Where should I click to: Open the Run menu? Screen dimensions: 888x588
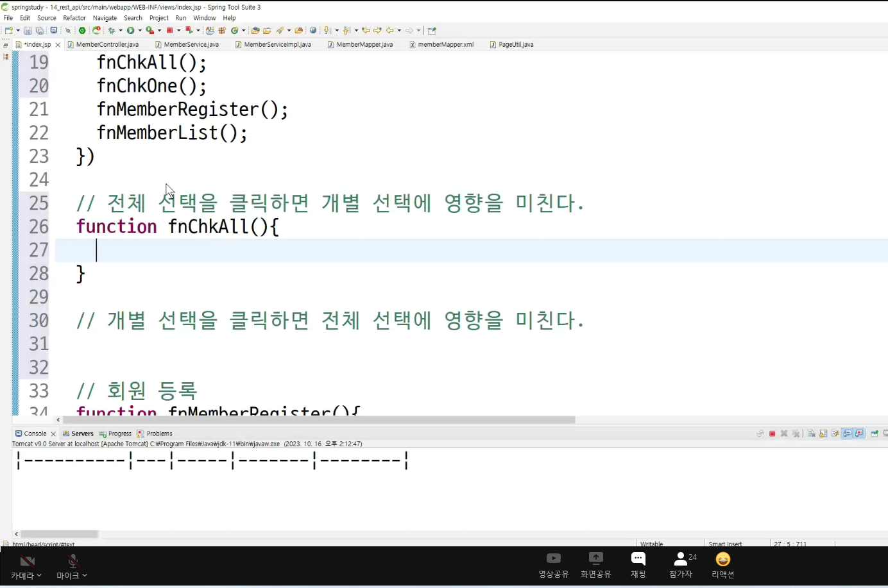point(181,18)
